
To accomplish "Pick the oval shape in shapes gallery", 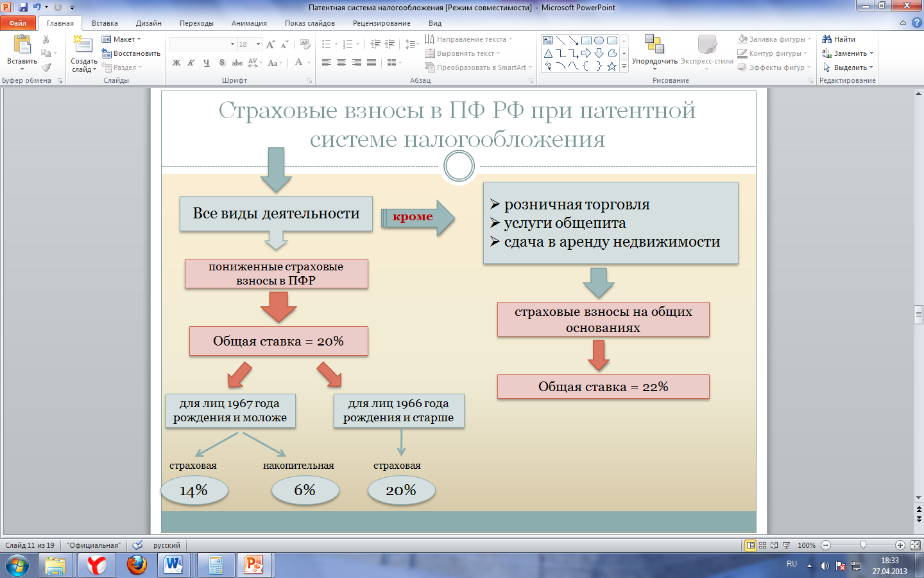I will tap(599, 40).
